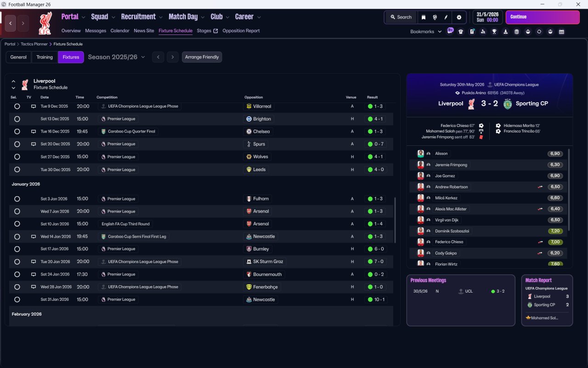Switch to the General tab
This screenshot has height=368, width=588.
[18, 57]
